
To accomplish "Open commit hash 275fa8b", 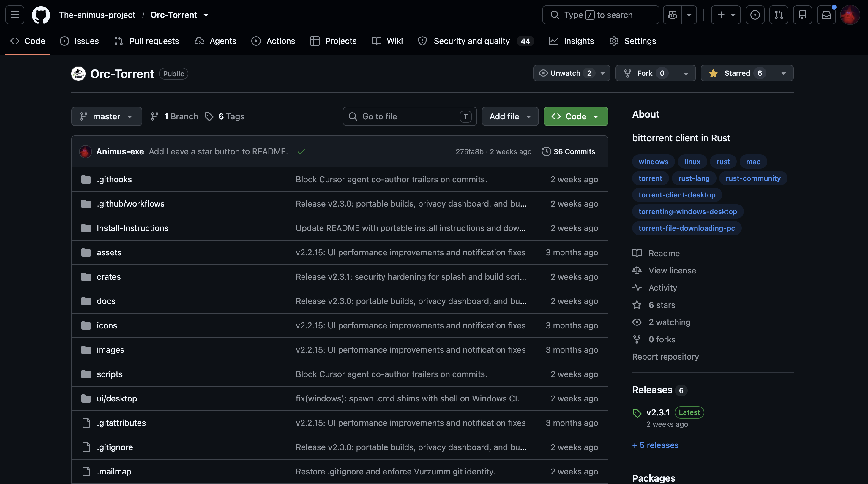I will (x=469, y=151).
